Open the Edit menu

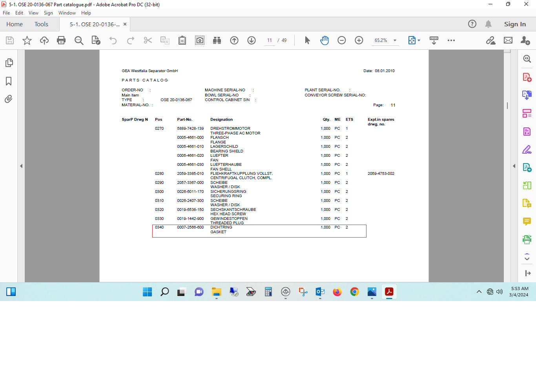pyautogui.click(x=19, y=13)
